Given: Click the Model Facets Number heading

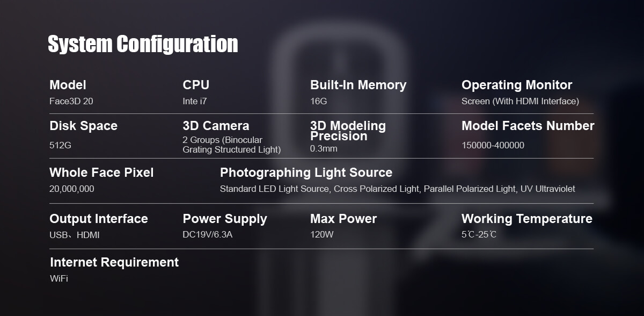Looking at the screenshot, I should [x=528, y=126].
